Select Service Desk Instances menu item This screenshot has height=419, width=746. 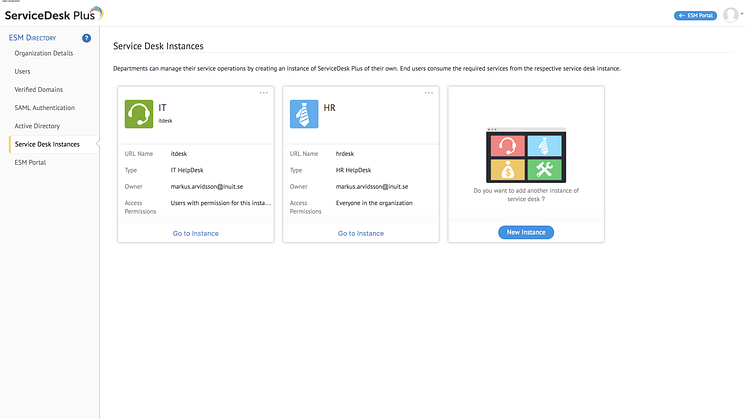pyautogui.click(x=47, y=144)
